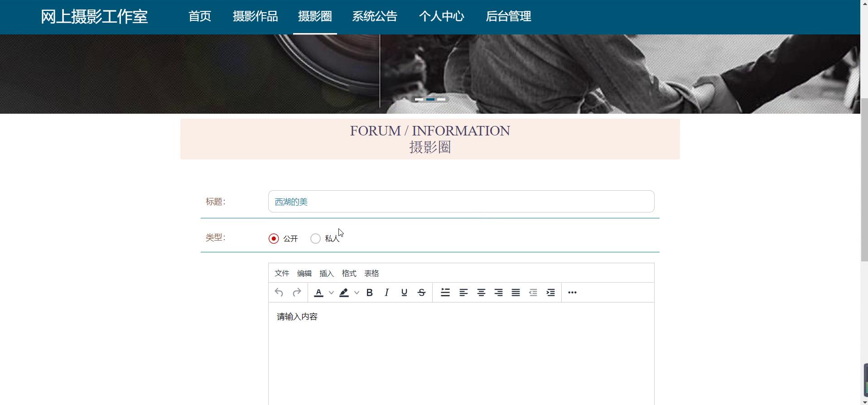Select the 私人 radio option

click(x=315, y=239)
